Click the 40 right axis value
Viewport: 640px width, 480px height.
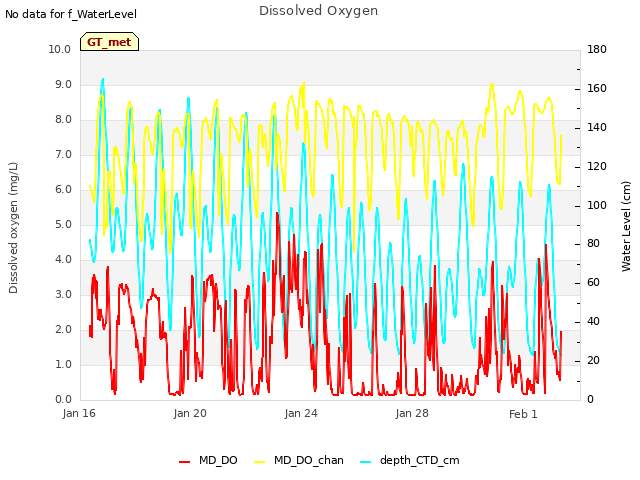[x=593, y=322]
